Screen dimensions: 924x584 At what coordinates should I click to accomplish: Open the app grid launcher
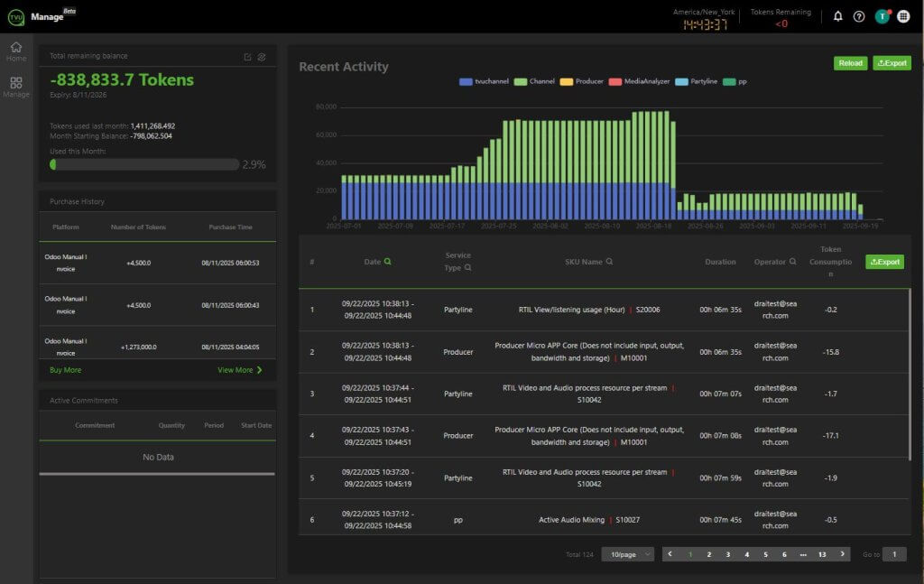point(903,16)
